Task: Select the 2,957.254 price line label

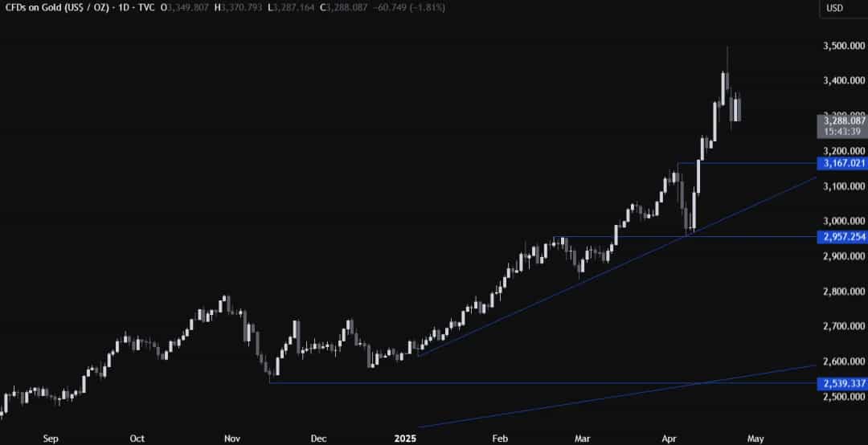Action: click(842, 237)
